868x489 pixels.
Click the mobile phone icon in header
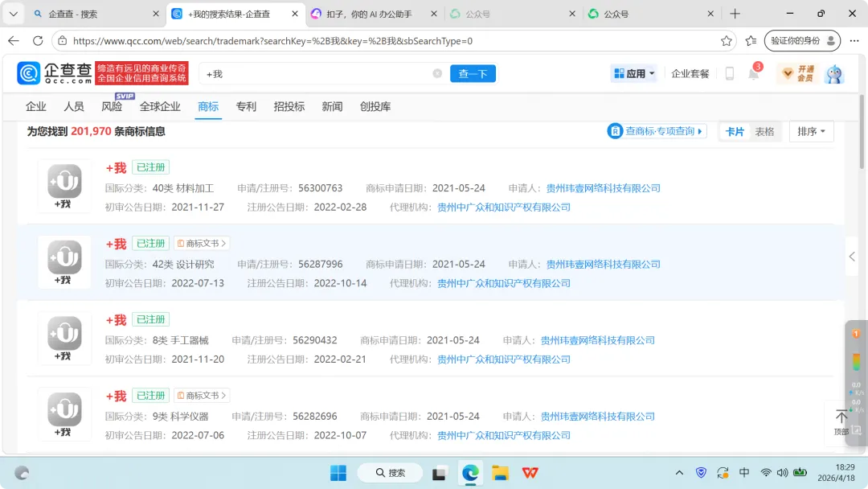pos(730,73)
